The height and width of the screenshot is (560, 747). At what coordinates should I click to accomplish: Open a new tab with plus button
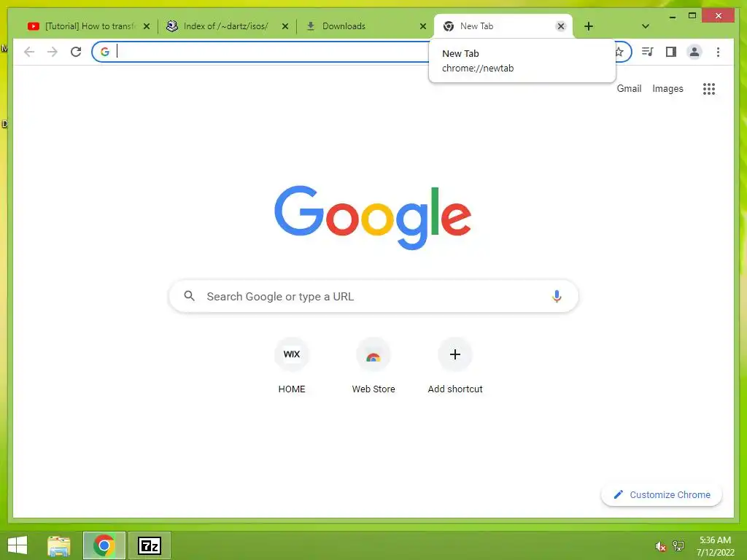589,26
